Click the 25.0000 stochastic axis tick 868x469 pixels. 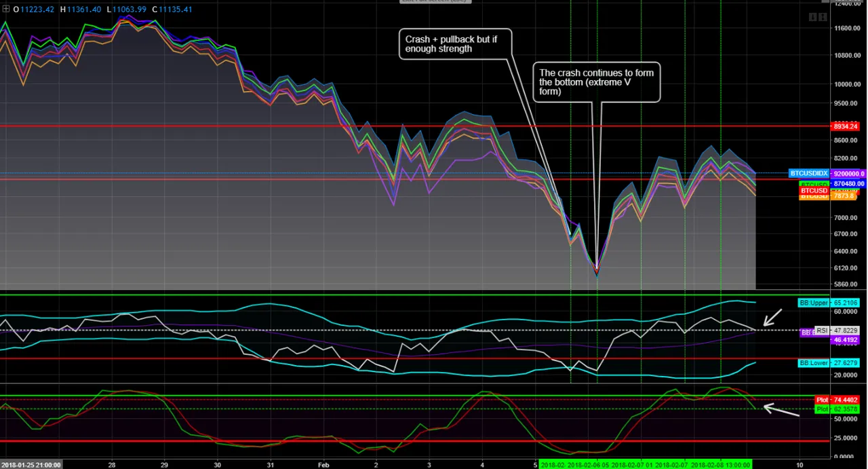[846, 438]
